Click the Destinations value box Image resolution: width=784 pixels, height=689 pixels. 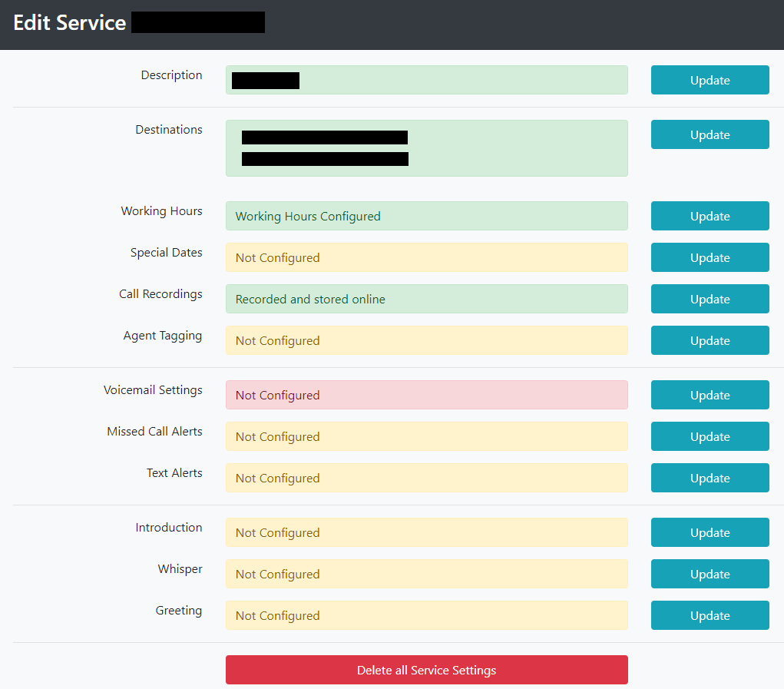pos(426,148)
